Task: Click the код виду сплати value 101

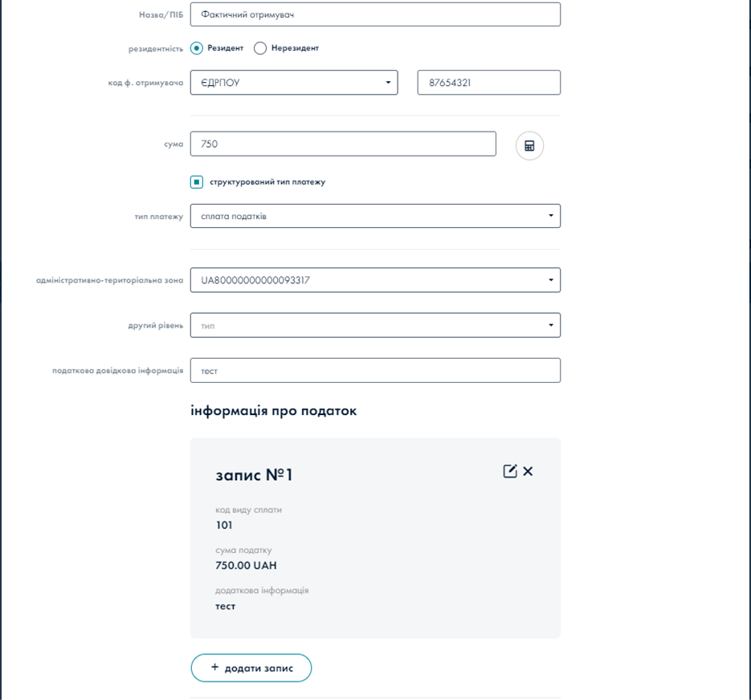Action: coord(224,525)
